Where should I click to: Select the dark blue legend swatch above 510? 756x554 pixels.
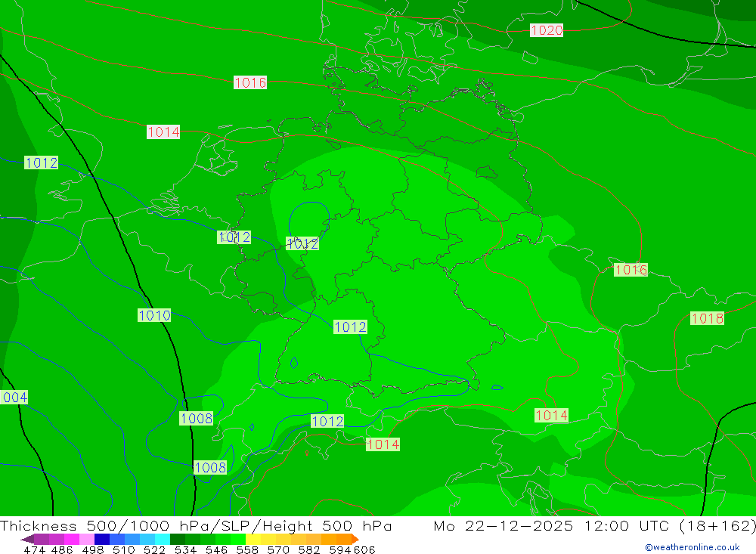102,539
